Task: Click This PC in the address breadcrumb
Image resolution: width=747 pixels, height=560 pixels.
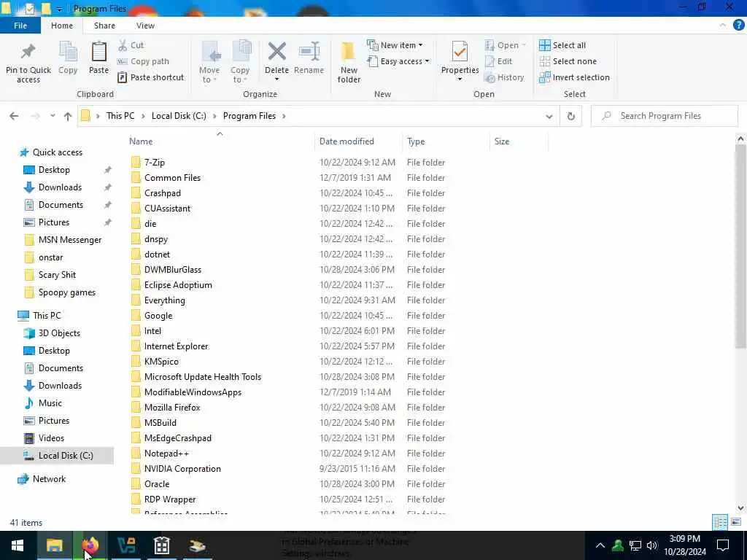Action: coord(120,116)
